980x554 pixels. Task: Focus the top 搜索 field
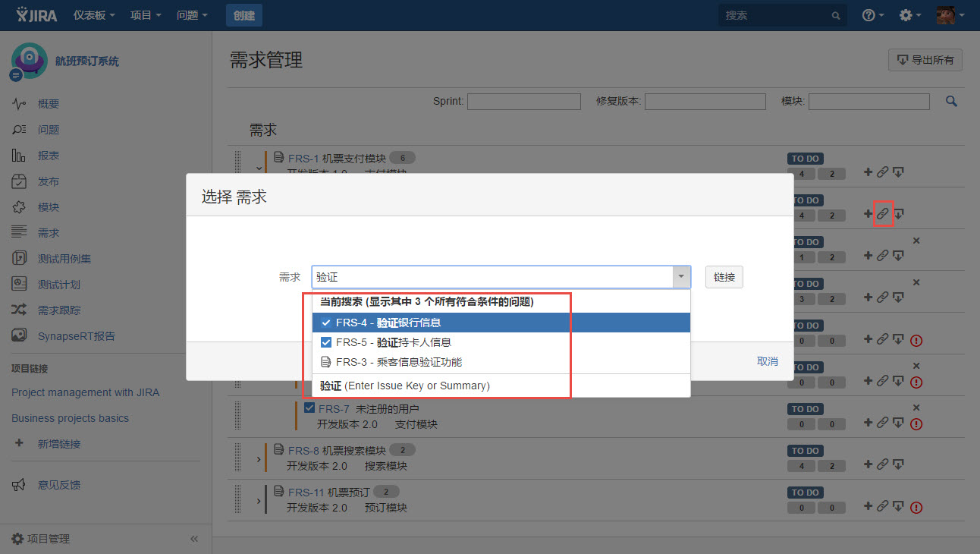[782, 15]
